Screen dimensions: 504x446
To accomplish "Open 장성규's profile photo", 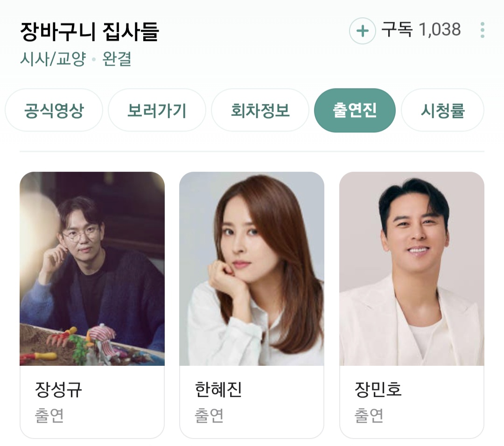I will pyautogui.click(x=92, y=269).
